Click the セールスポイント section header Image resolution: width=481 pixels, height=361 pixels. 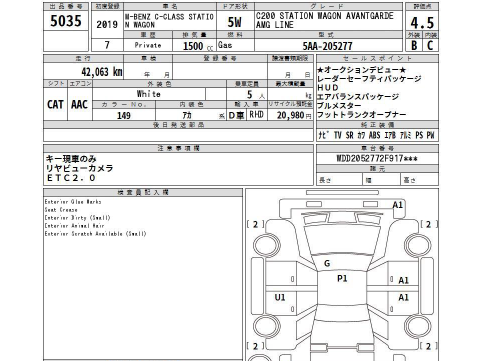tap(377, 59)
